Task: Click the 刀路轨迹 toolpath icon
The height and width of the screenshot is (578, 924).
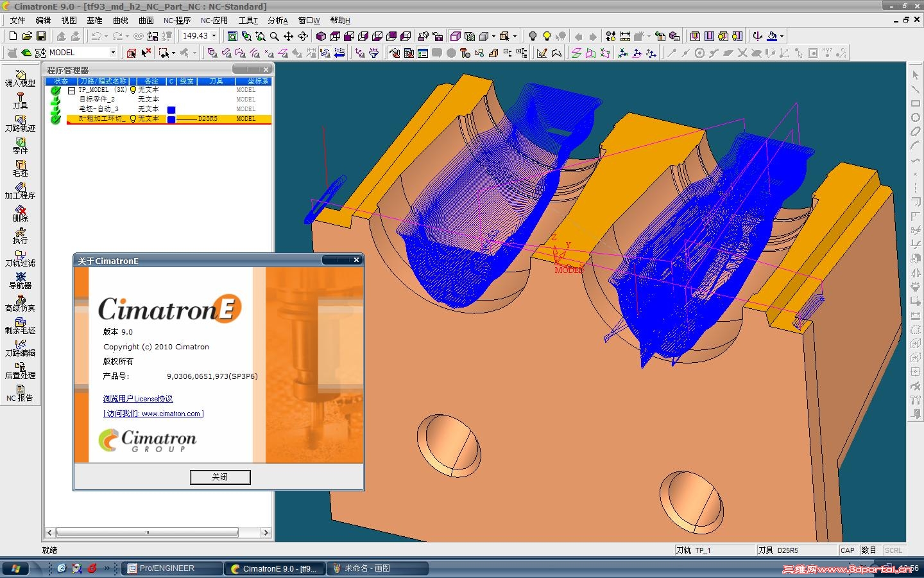Action: coord(20,123)
